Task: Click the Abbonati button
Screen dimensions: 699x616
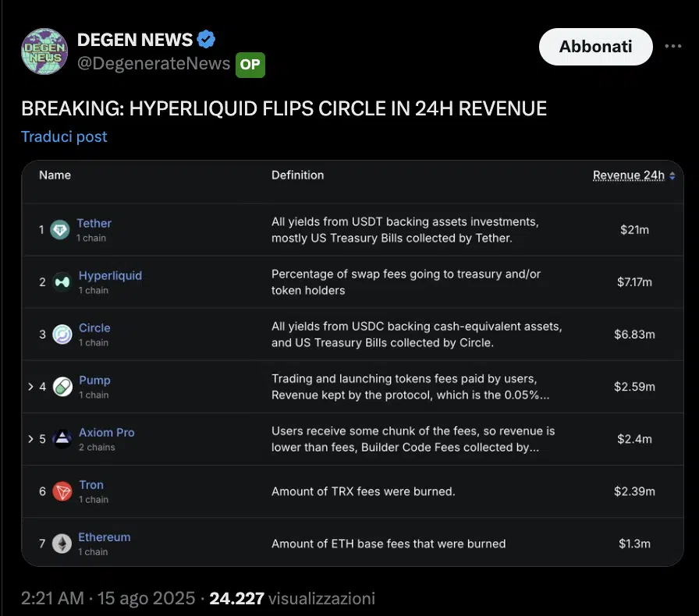Action: pos(595,46)
